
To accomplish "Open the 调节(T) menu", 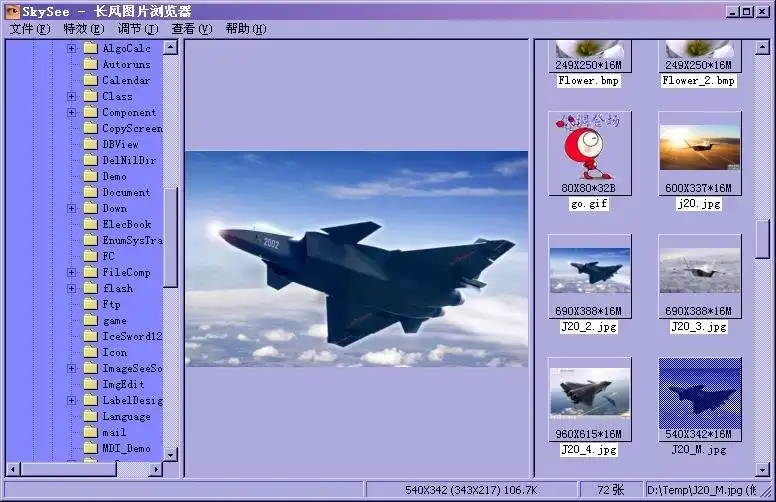I will [138, 29].
